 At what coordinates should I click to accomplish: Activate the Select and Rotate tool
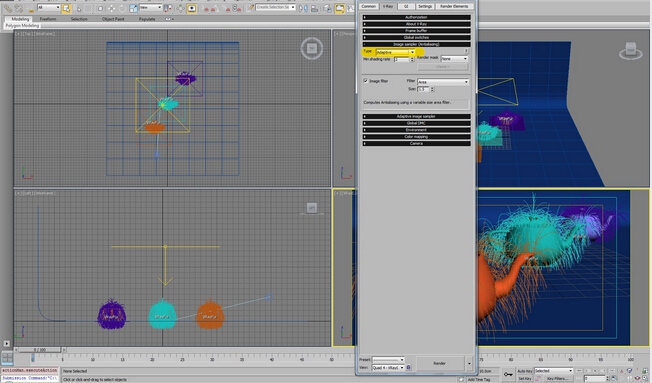pos(122,8)
